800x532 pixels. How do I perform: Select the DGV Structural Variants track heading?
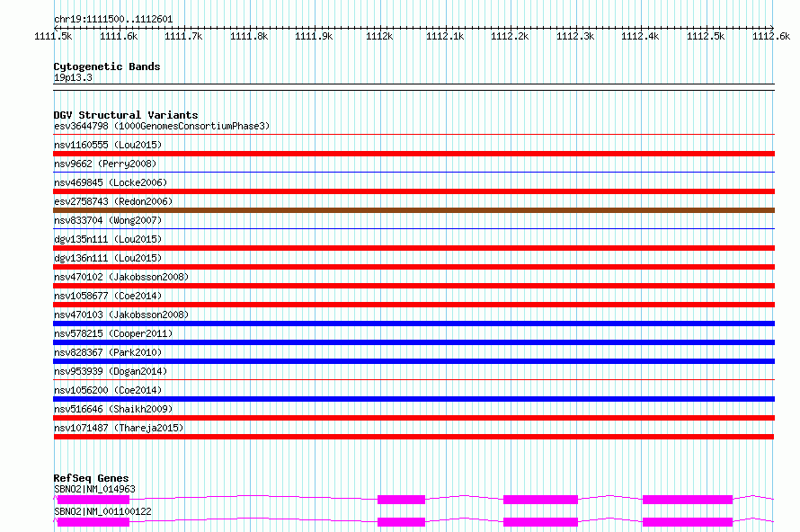(126, 115)
